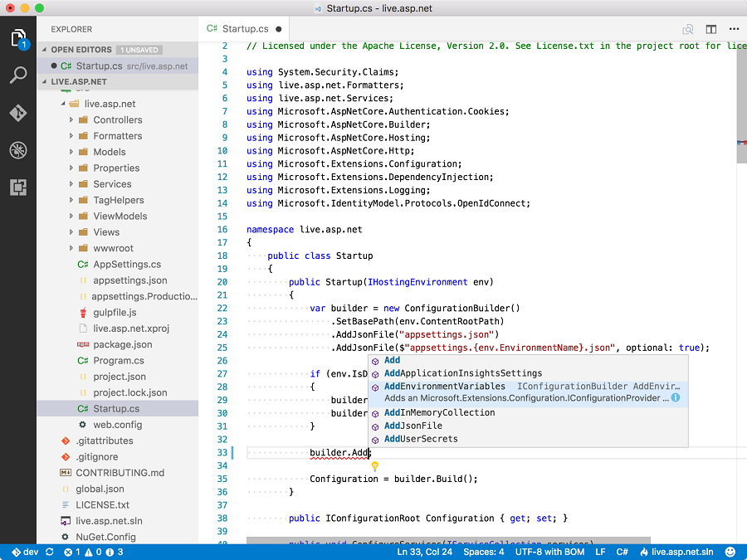Viewport: 747px width, 560px height.
Task: Open the Search view in the activity bar
Action: 18,75
